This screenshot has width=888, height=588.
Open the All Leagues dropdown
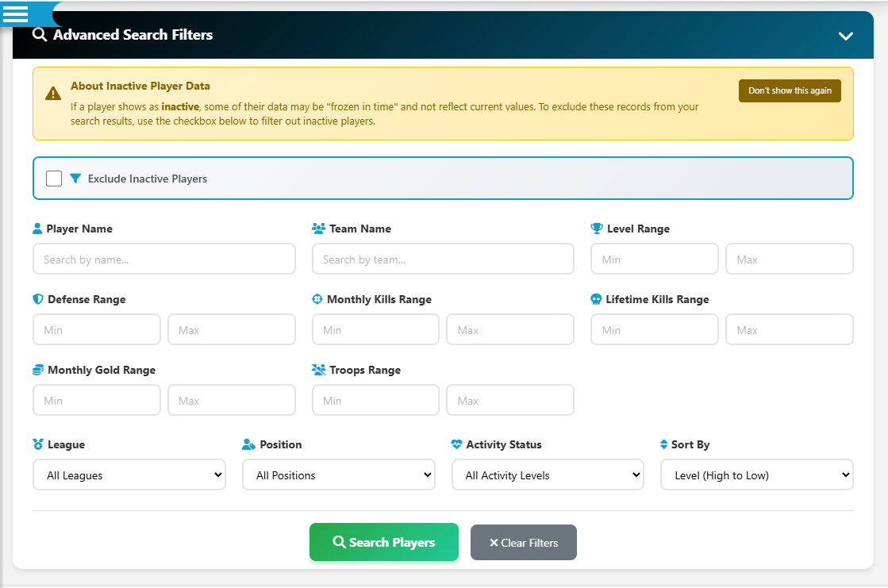click(x=129, y=475)
